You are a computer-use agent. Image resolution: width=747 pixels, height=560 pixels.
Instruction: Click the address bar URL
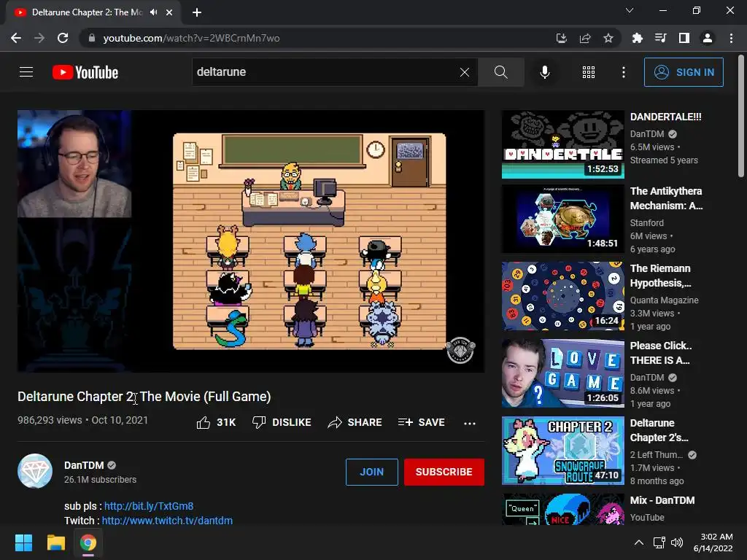click(191, 38)
